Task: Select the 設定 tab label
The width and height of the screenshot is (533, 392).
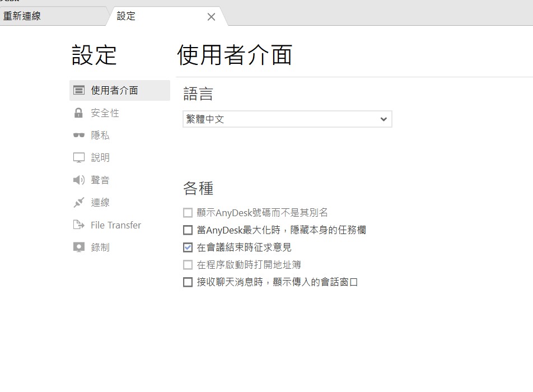Action: 126,16
